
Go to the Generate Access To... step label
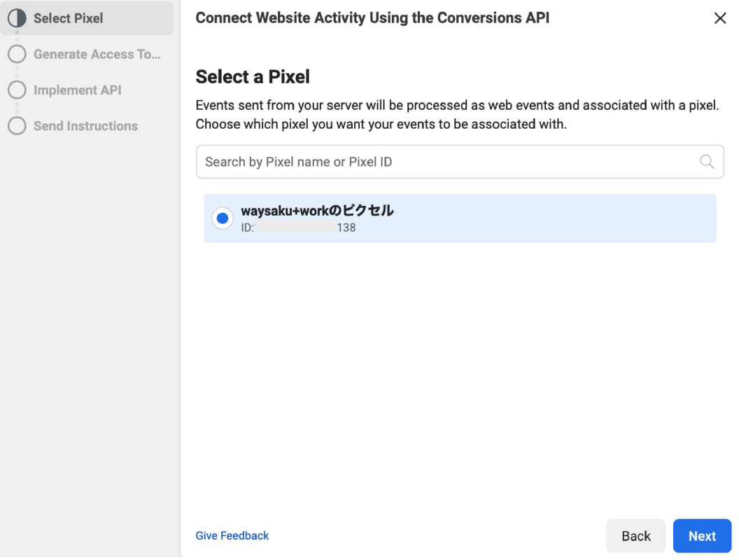coord(97,55)
